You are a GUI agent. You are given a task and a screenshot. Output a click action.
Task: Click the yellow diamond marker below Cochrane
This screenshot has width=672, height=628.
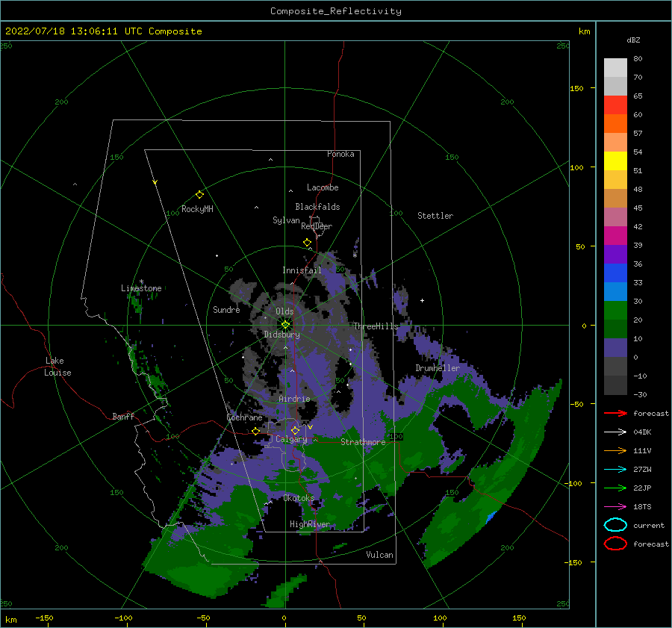pos(255,431)
